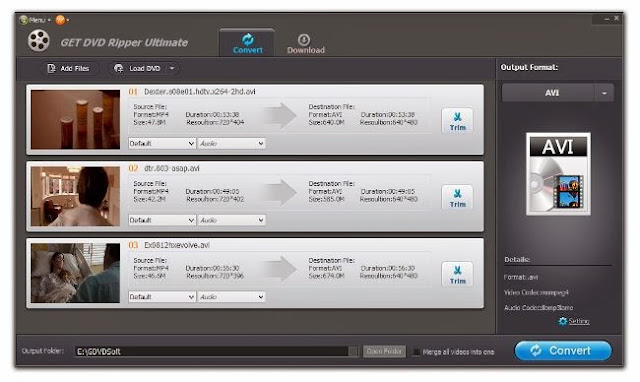Open the Menu dropdown at top left

click(35, 20)
